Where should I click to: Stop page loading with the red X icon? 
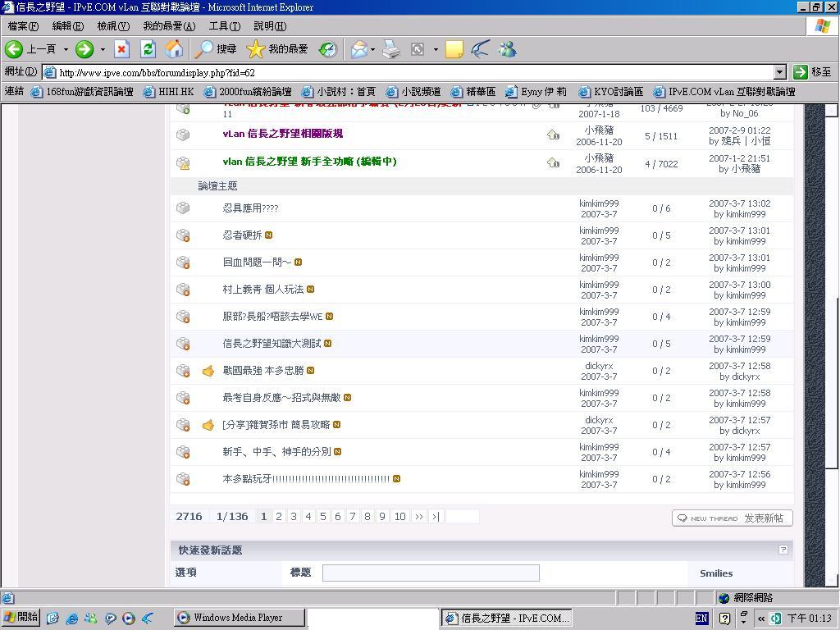(x=121, y=49)
